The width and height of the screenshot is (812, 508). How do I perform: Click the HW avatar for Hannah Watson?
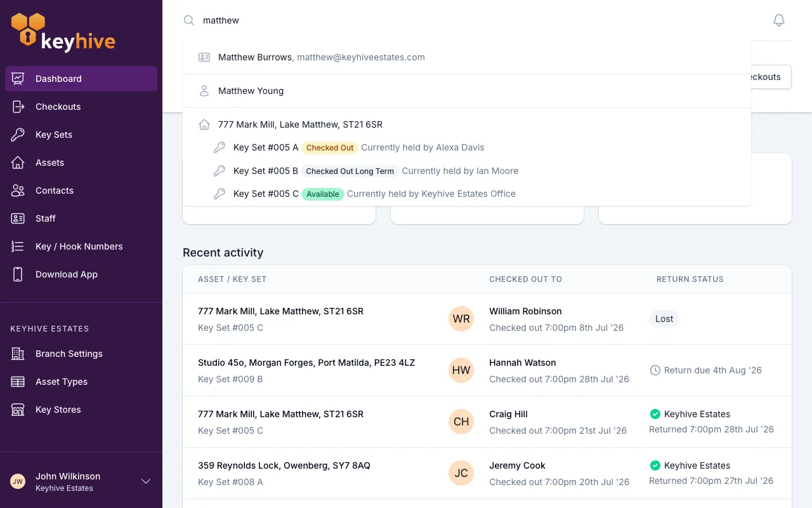point(461,370)
